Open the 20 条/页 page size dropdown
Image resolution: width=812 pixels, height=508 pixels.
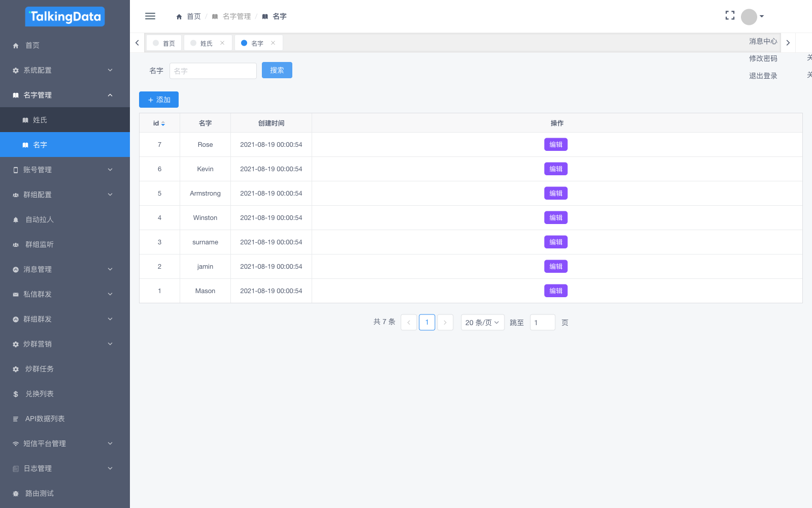pos(482,323)
